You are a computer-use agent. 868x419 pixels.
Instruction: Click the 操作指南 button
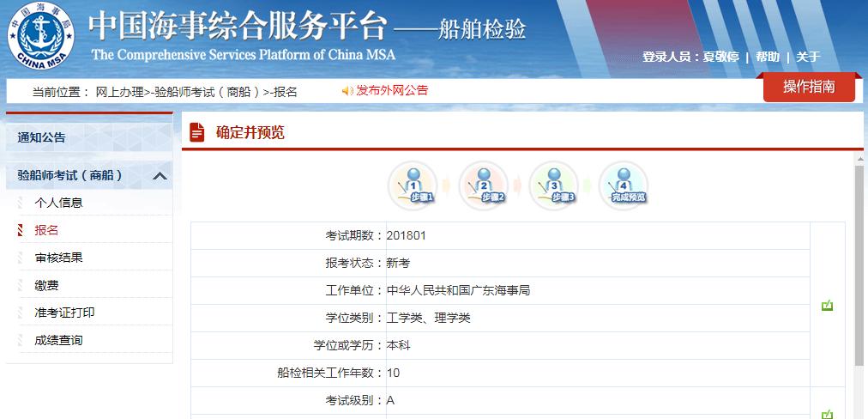(x=809, y=88)
